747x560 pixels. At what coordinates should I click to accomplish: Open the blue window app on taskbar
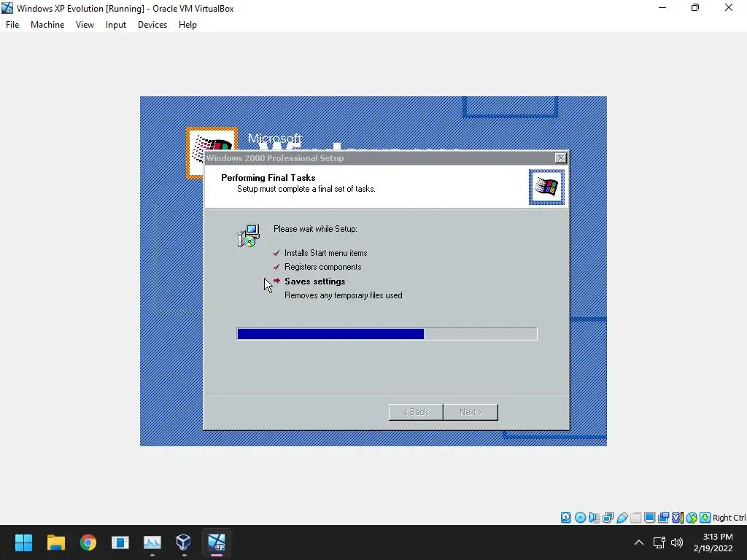(x=120, y=542)
